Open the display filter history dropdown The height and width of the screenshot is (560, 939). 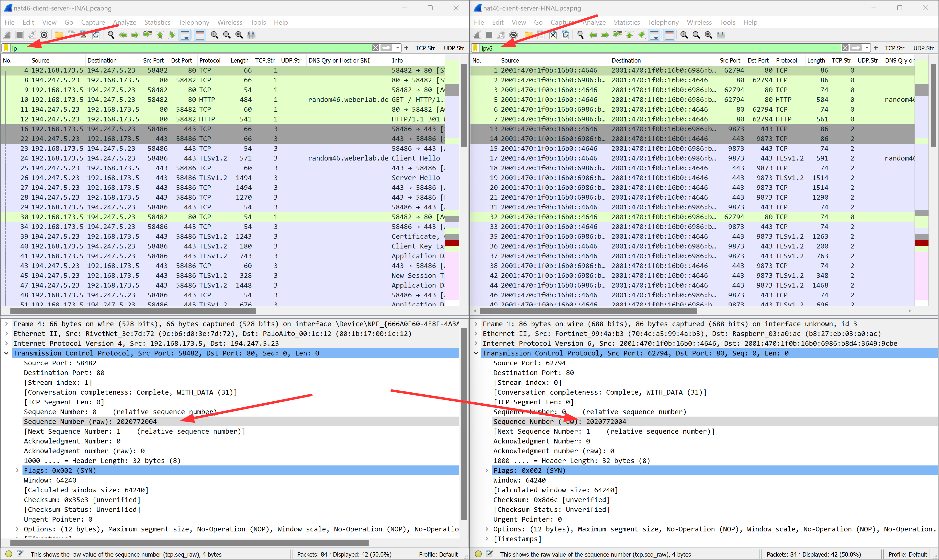coord(397,48)
